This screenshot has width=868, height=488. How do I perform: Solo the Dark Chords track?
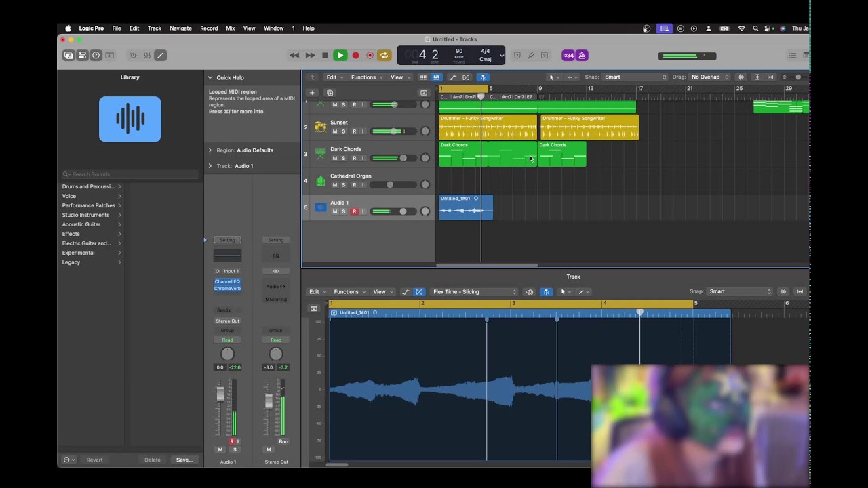coord(344,158)
